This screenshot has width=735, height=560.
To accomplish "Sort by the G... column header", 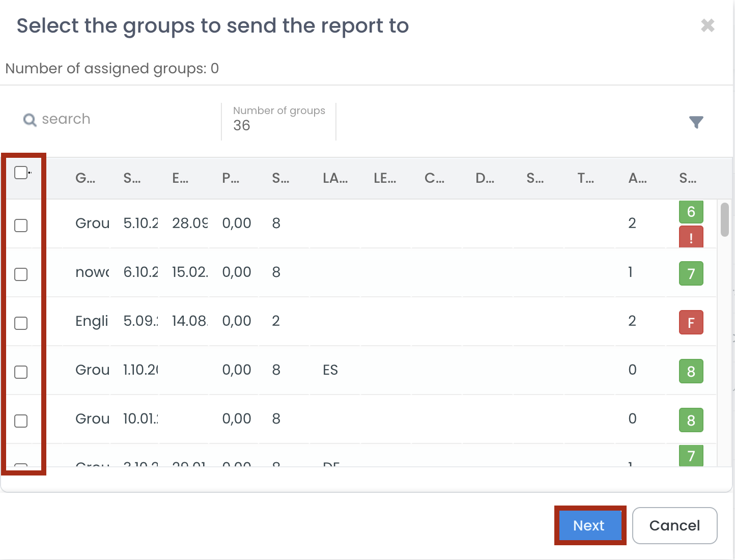I will click(x=85, y=178).
